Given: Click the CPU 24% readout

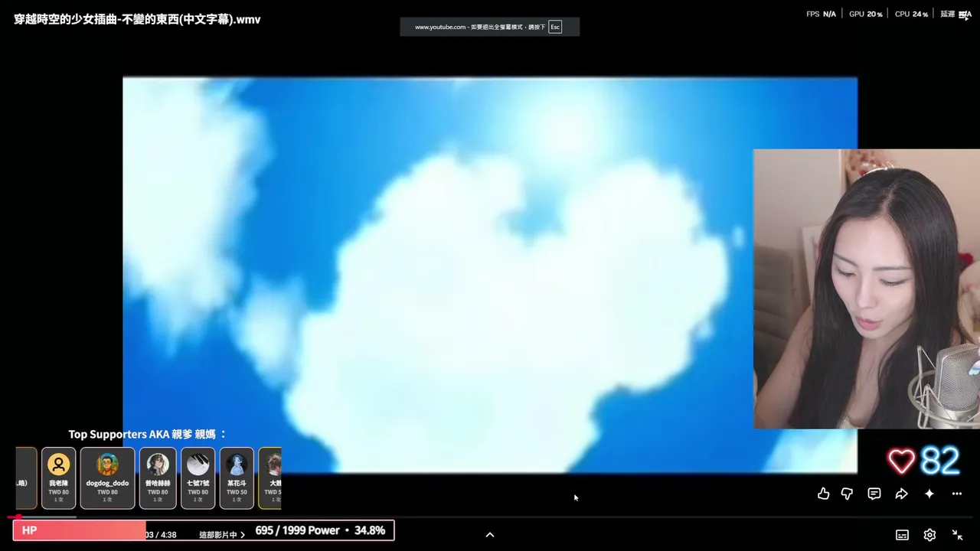Looking at the screenshot, I should click(911, 14).
